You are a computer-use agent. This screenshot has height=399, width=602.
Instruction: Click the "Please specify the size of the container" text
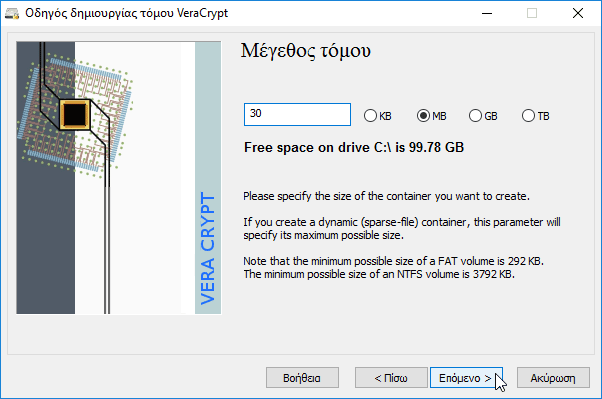(x=386, y=196)
